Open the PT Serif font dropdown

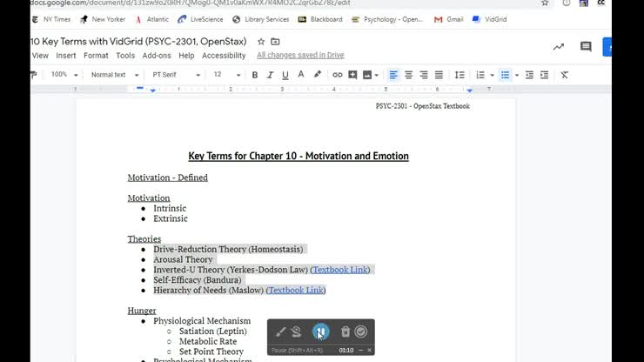coord(177,75)
